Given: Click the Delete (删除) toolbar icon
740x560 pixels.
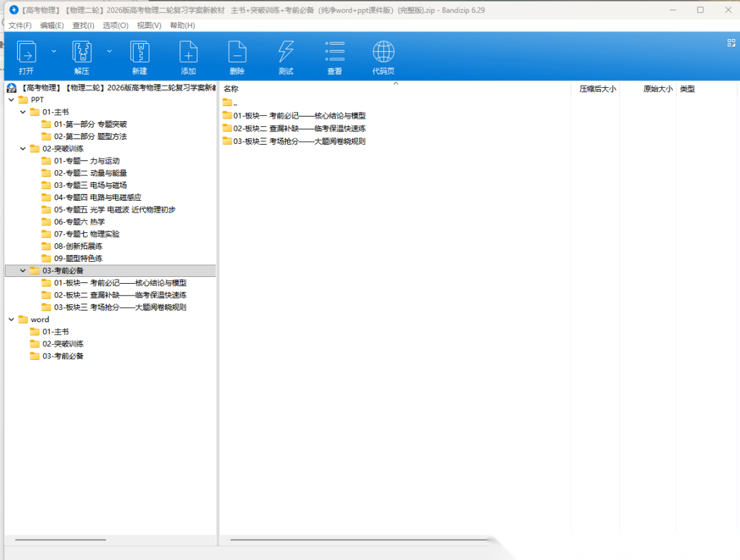Looking at the screenshot, I should pyautogui.click(x=237, y=52).
